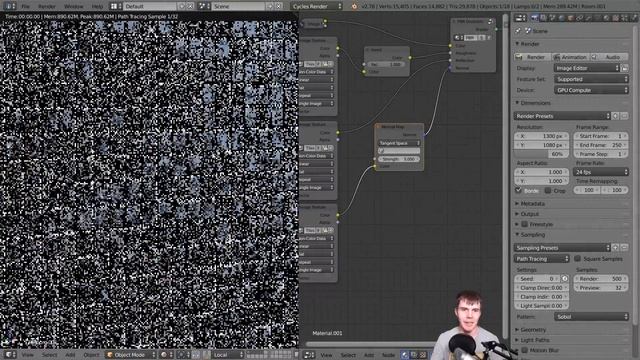This screenshot has height=360, width=640.
Task: Toggle the Crop checkbox
Action: 548,190
